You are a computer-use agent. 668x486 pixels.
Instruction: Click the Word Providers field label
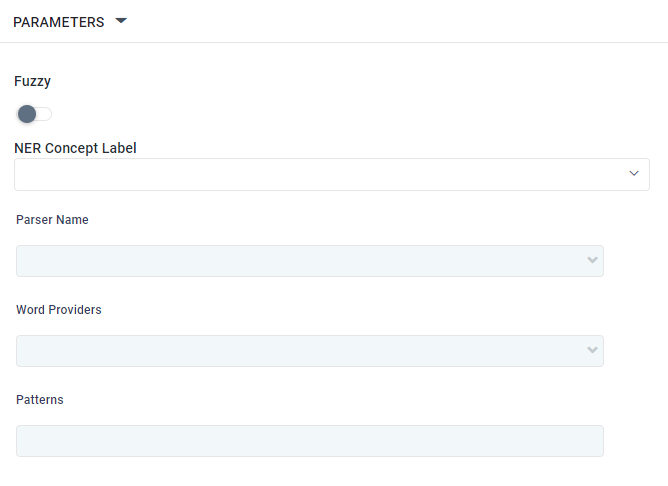point(58,310)
